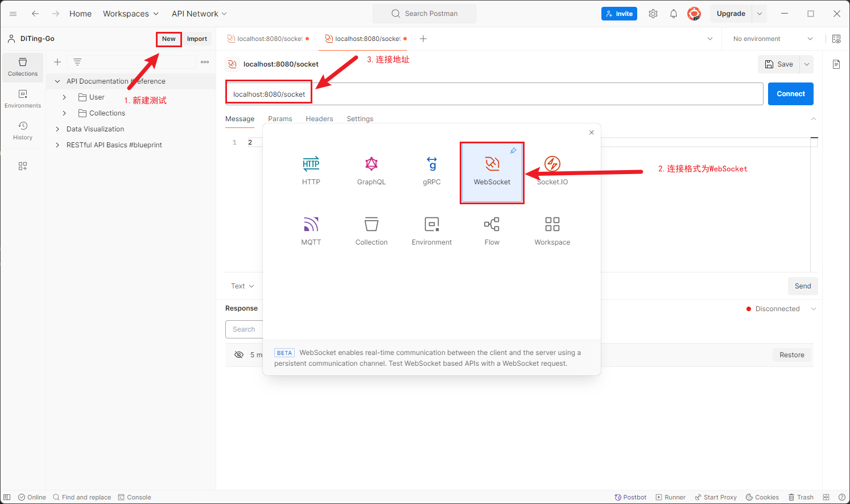The image size is (850, 504).
Task: Click the Send message button
Action: pos(803,286)
